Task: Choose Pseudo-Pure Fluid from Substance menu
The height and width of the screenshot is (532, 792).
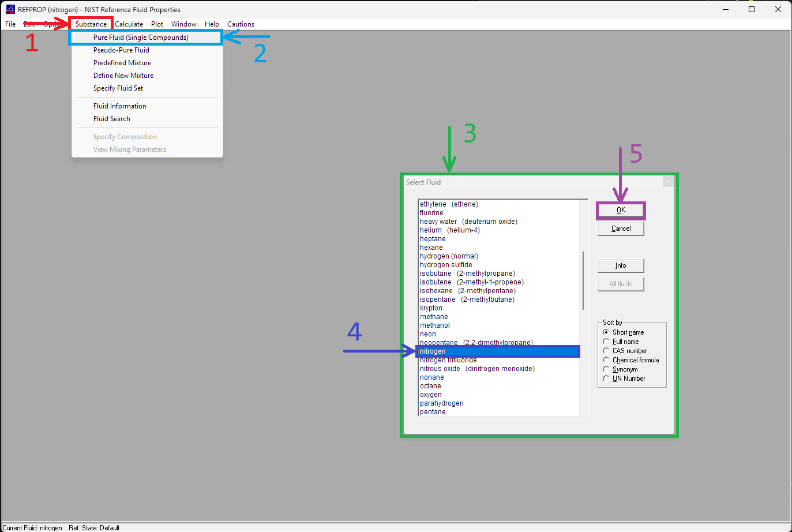Action: point(147,50)
